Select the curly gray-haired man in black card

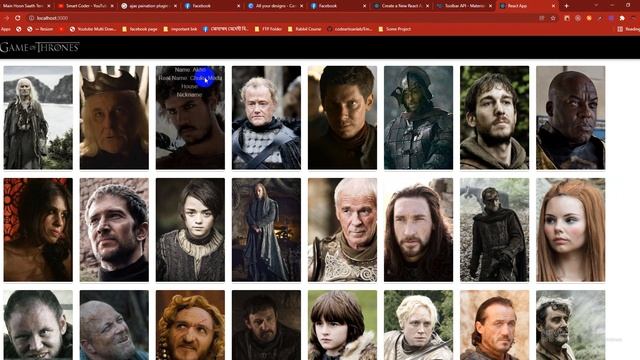pyautogui.click(x=114, y=230)
